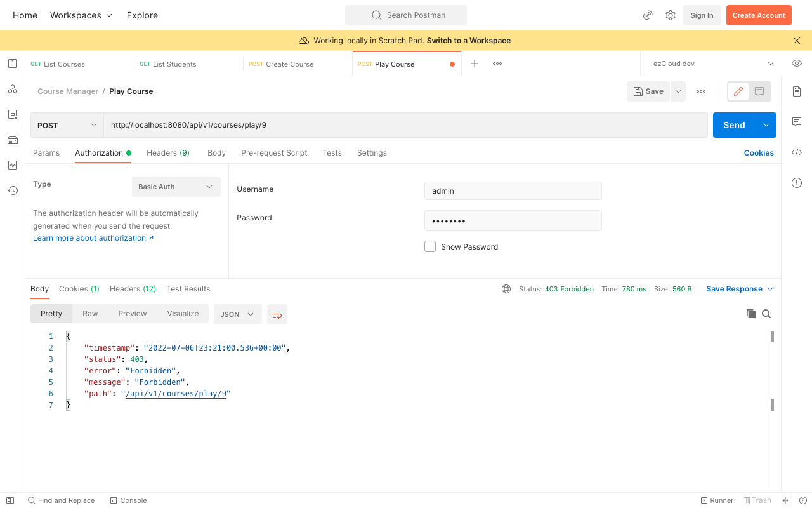Viewport: 812px width, 508px height.
Task: Click the Username field containing admin
Action: click(513, 191)
